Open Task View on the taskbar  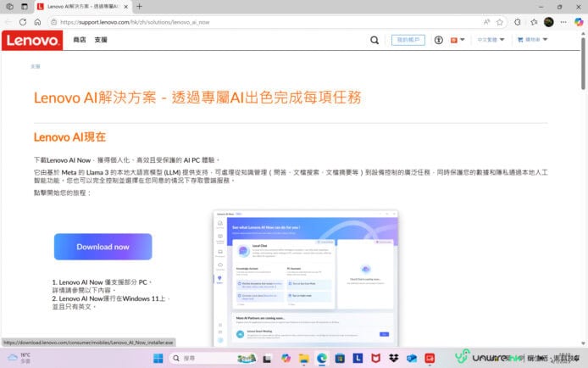267,359
